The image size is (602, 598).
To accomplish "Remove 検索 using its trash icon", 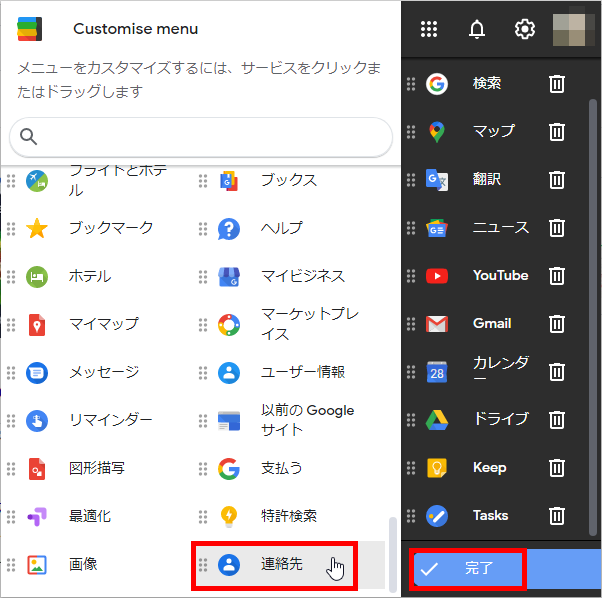I will coord(557,84).
